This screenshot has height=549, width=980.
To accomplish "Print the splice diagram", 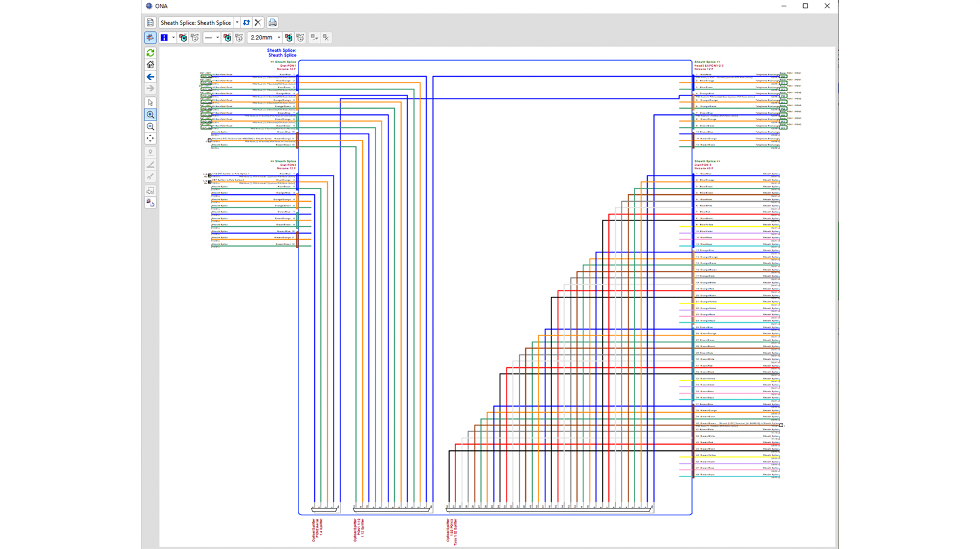I will [x=272, y=22].
